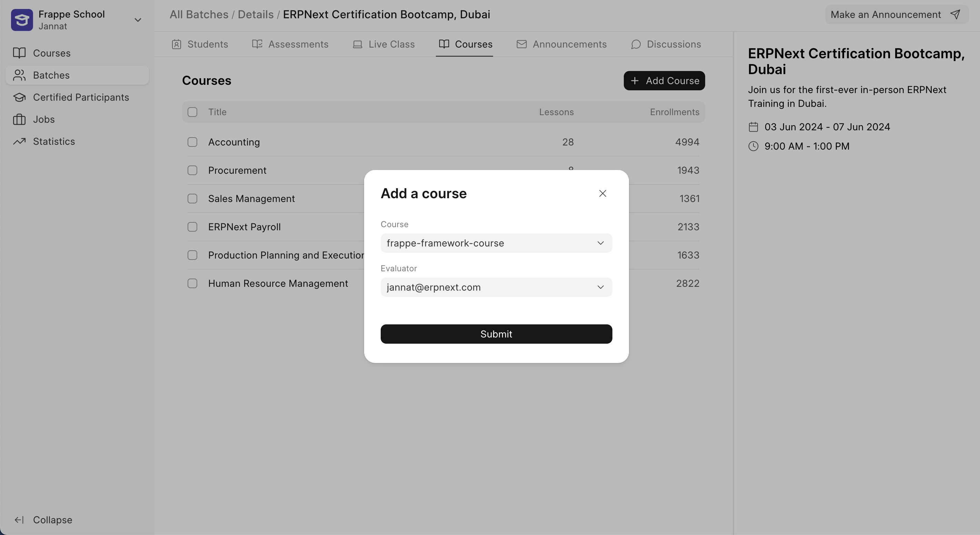Screen dimensions: 980x535
Task: Click the Collapse sidebar arrow icon
Action: [x=19, y=520]
